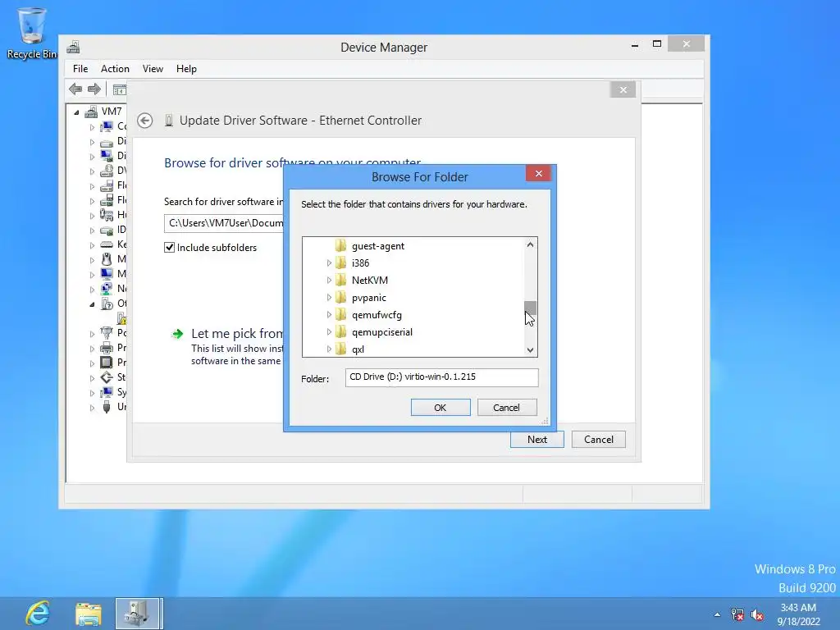Click the Device Manager taskbar button

coord(138,614)
